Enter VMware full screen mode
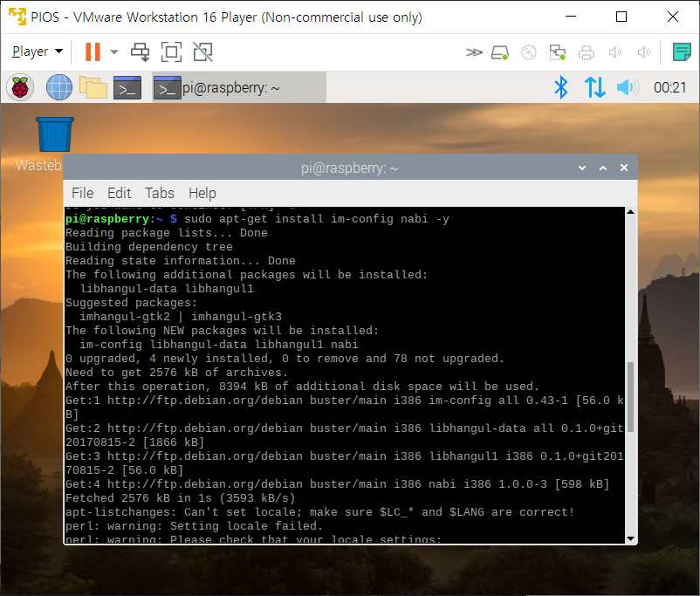 click(x=171, y=52)
